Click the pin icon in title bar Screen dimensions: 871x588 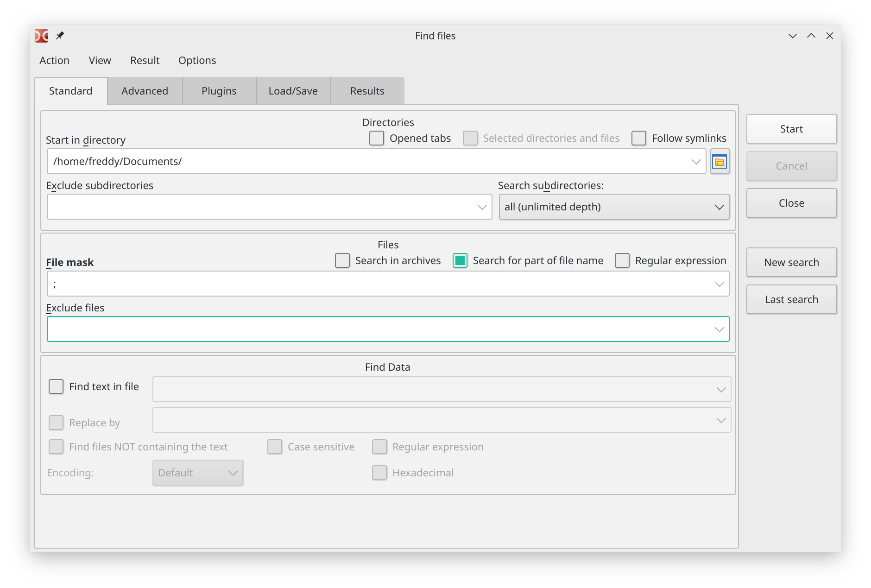point(60,36)
